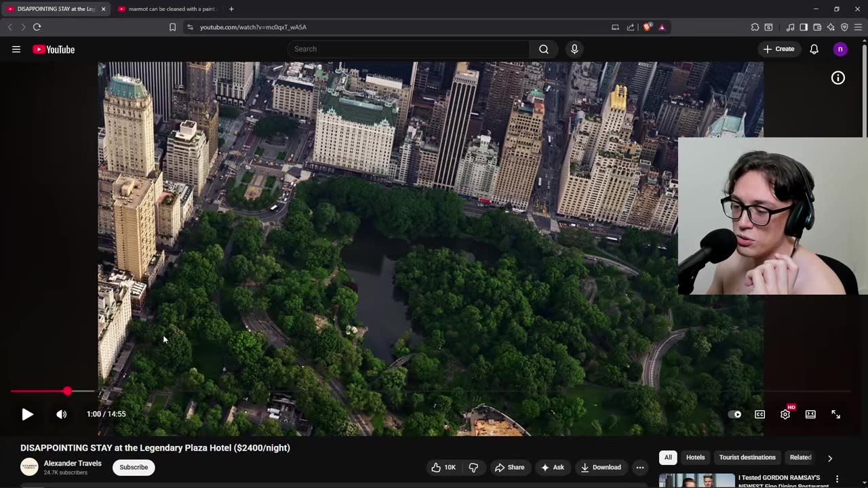Toggle the autoplay switch
The height and width of the screenshot is (488, 868).
(x=734, y=414)
